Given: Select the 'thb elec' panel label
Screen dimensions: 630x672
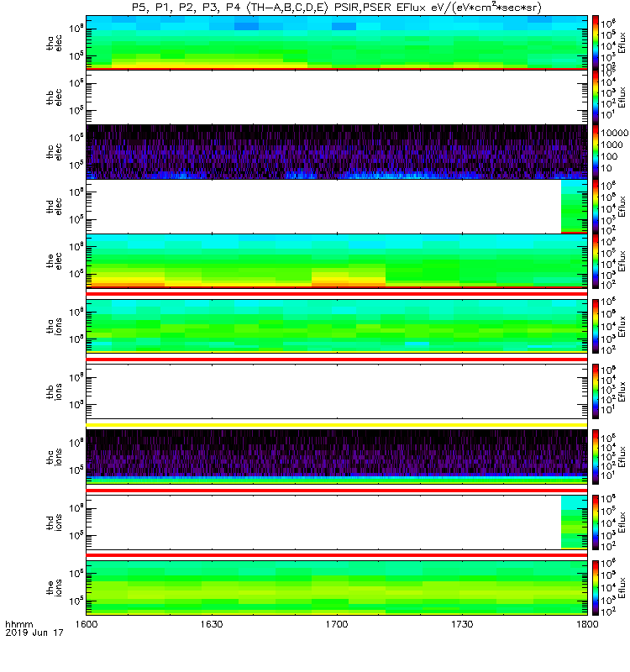Looking at the screenshot, I should (55, 97).
